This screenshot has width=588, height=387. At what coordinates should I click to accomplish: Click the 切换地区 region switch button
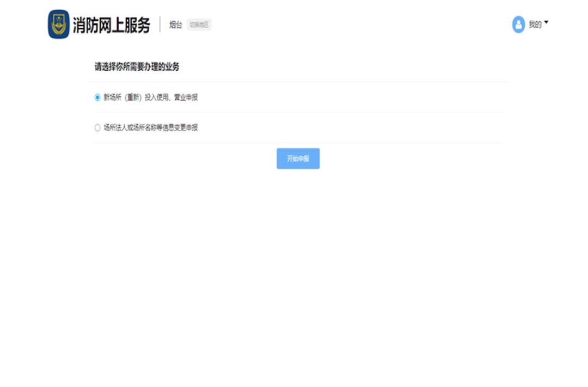[x=199, y=24]
